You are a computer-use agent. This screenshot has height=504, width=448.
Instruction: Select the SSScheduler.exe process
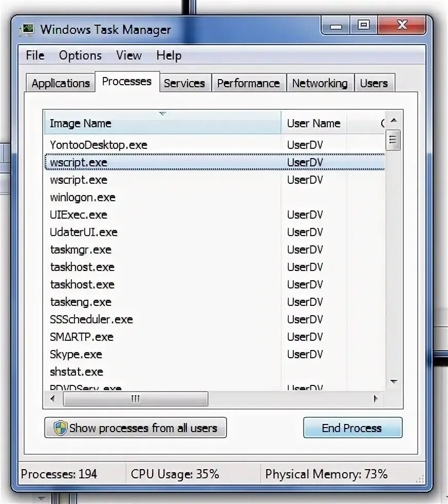(x=215, y=320)
